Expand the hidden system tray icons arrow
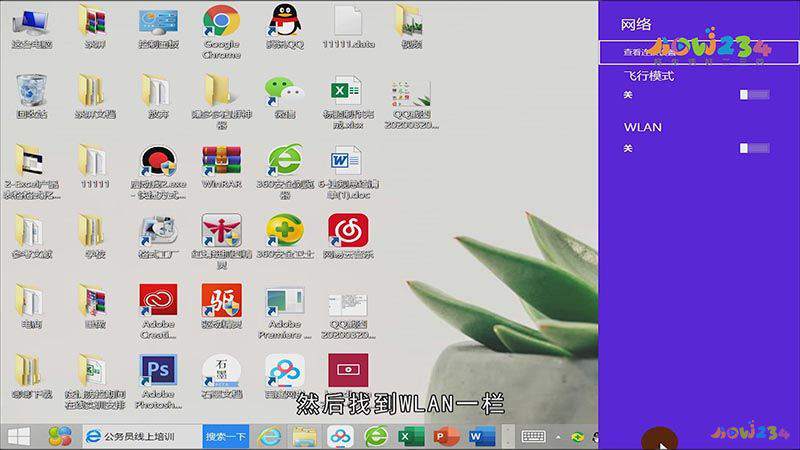 [558, 437]
